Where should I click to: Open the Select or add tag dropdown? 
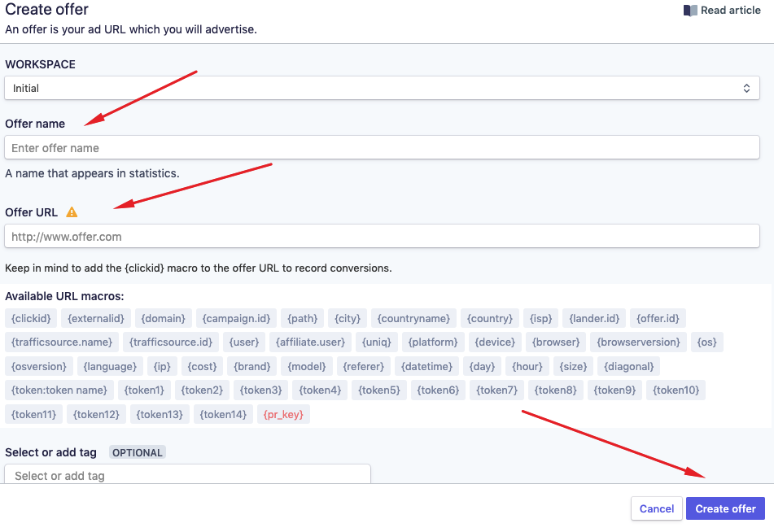(187, 474)
